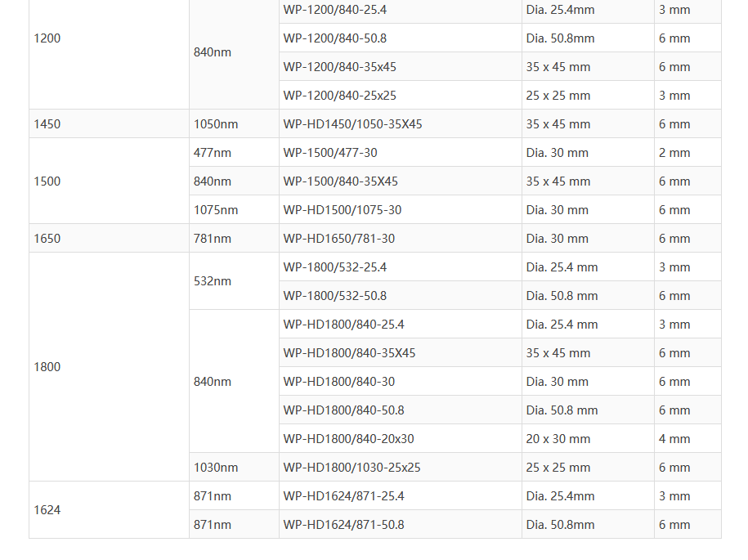Screen dimensions: 748x560
Task: Click the 1050nm wavelength cell
Action: [216, 124]
